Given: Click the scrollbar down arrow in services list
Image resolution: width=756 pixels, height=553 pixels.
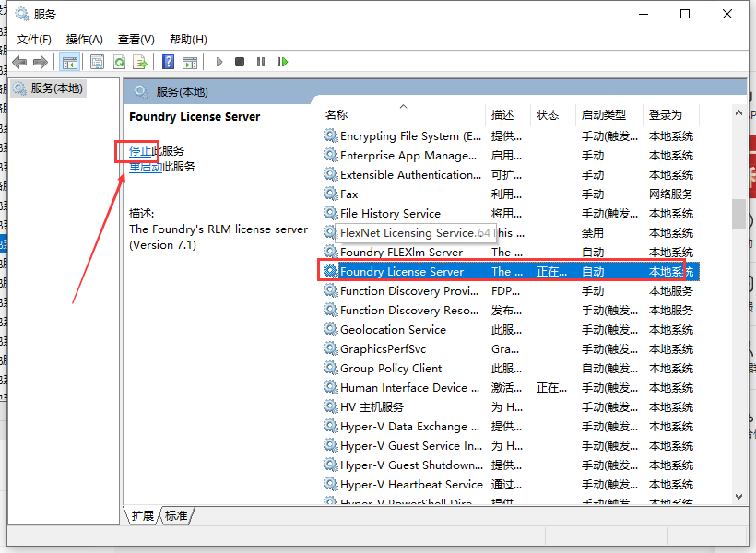Looking at the screenshot, I should click(738, 497).
